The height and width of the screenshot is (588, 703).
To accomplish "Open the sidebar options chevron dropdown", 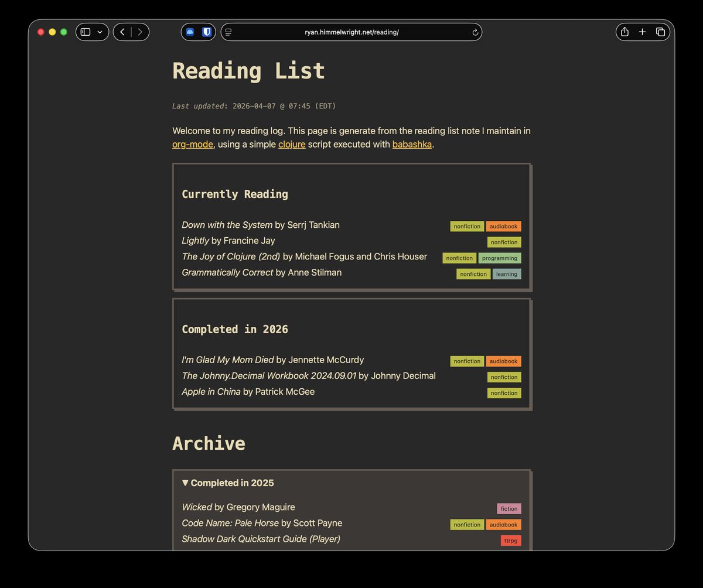I will [100, 32].
